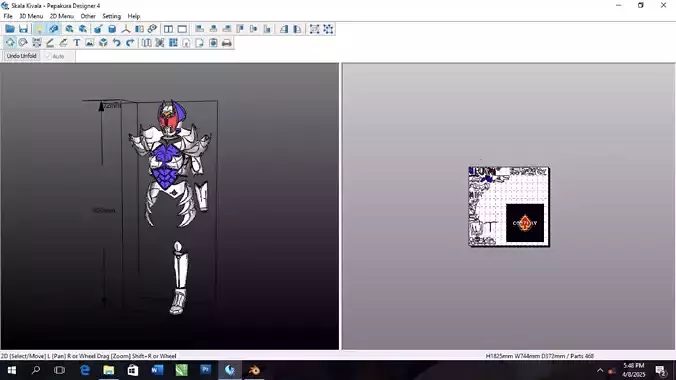Open the Setting menu

pos(111,16)
